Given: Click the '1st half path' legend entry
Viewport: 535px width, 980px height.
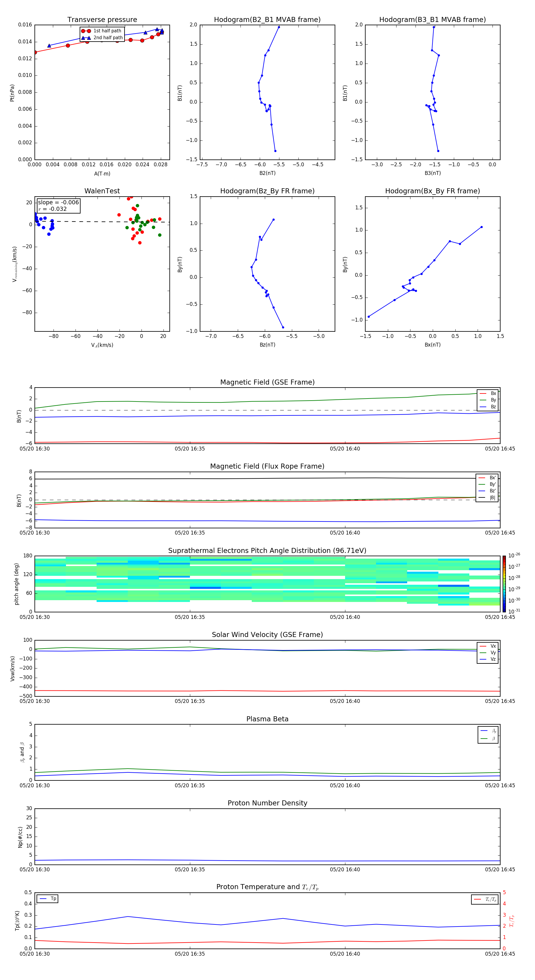Looking at the screenshot, I should pos(102,31).
